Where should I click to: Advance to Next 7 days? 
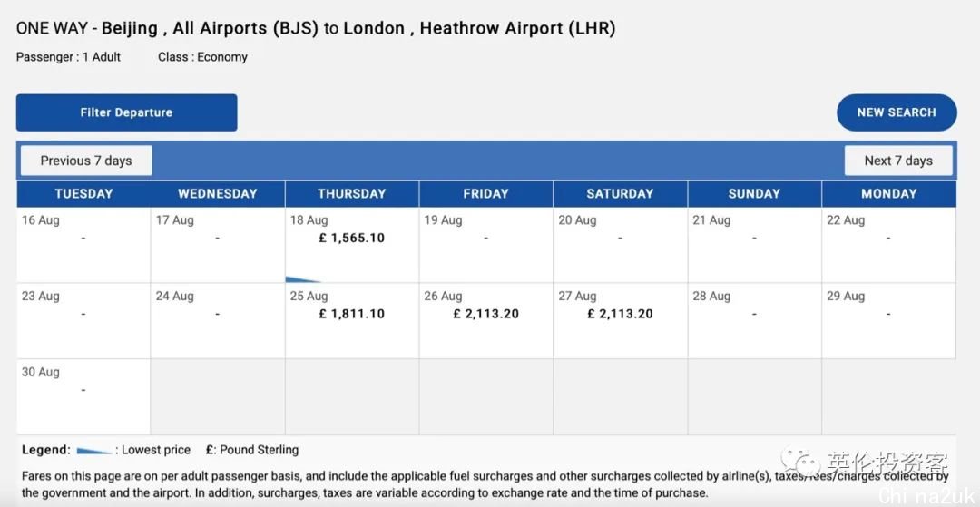(898, 161)
